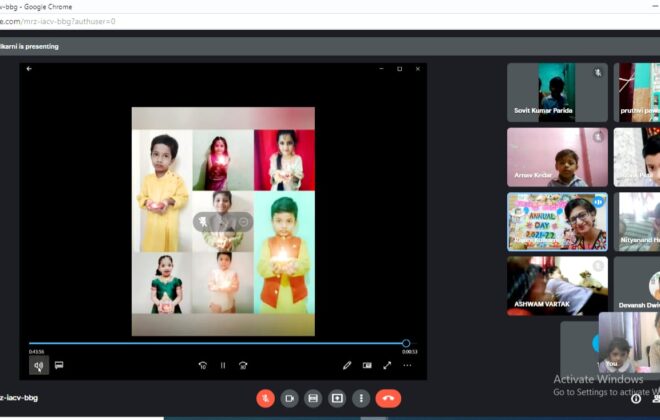Click the Chrome address bar URL
Screen dimensions: 660x420
point(58,21)
